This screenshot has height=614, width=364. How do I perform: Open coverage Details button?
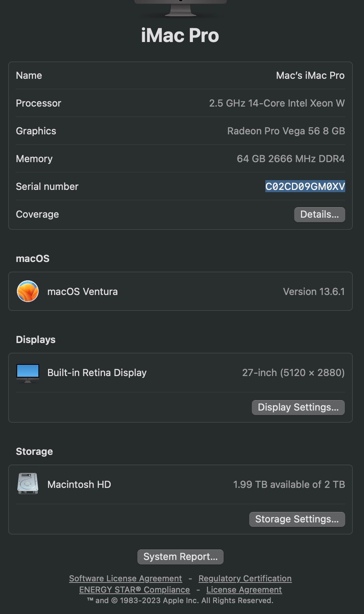319,214
